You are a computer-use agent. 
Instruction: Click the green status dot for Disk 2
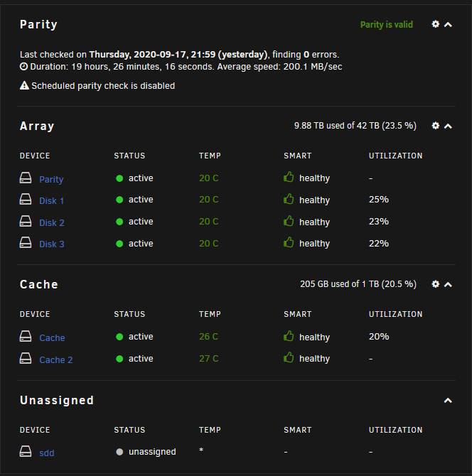click(119, 222)
